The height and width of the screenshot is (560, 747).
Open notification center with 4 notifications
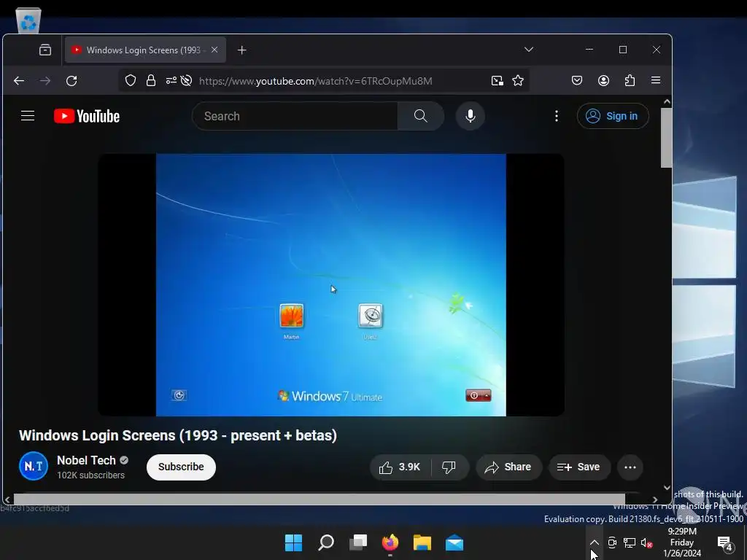725,542
